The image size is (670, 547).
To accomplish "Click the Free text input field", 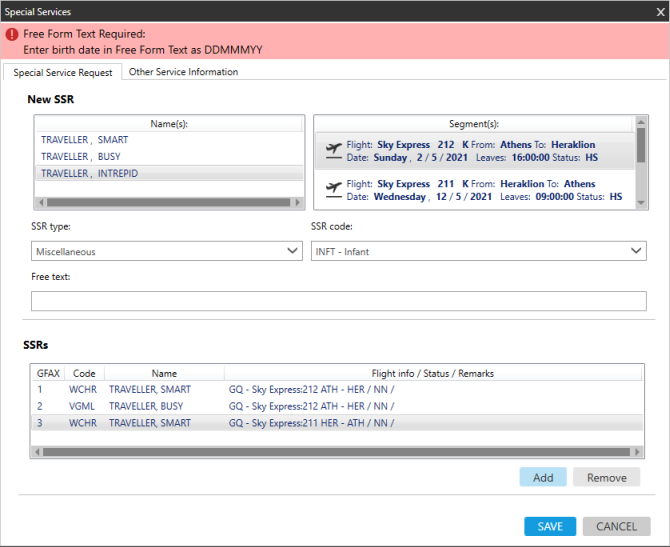I will point(338,301).
